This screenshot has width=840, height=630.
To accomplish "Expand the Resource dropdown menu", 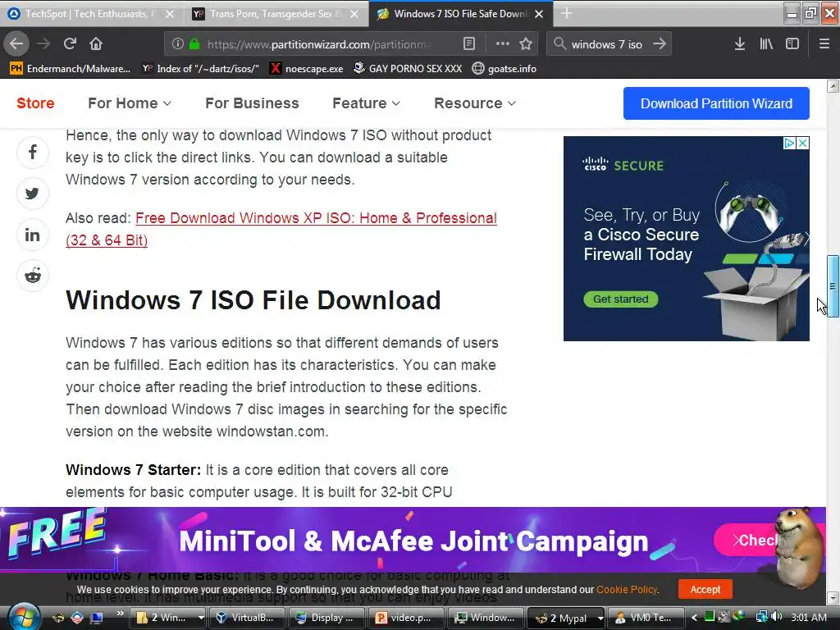I will point(475,103).
